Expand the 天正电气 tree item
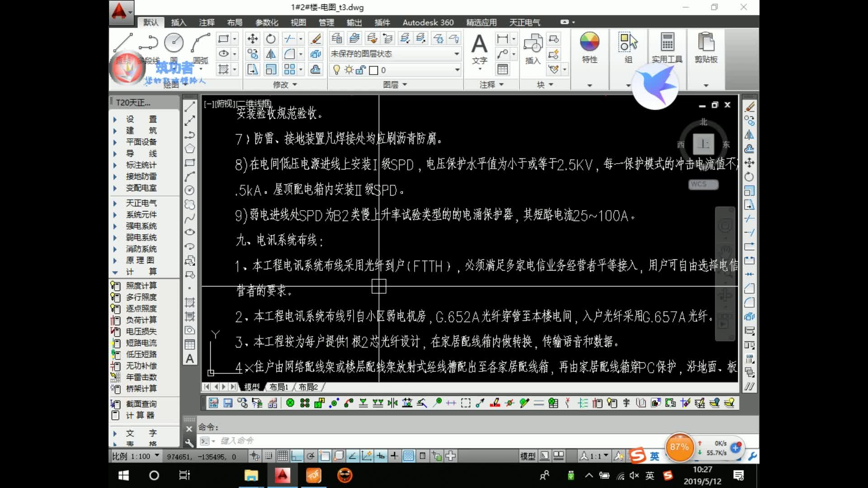The image size is (868, 488). [115, 203]
